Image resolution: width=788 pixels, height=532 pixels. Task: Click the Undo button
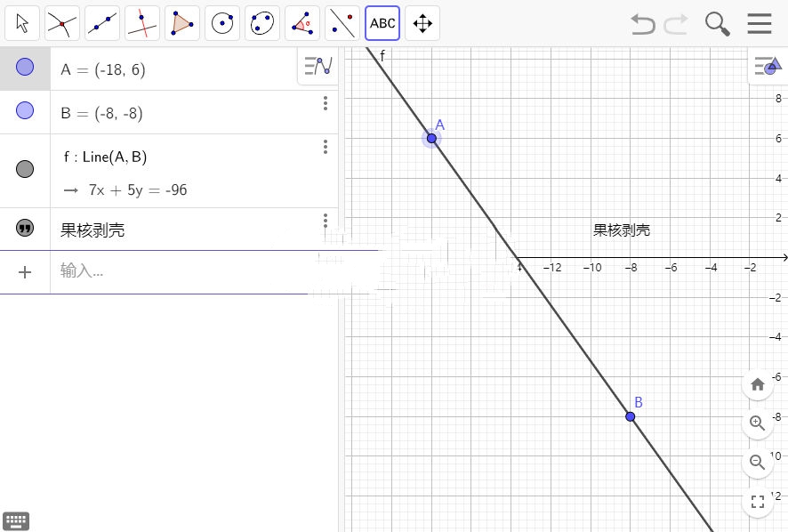[x=642, y=24]
